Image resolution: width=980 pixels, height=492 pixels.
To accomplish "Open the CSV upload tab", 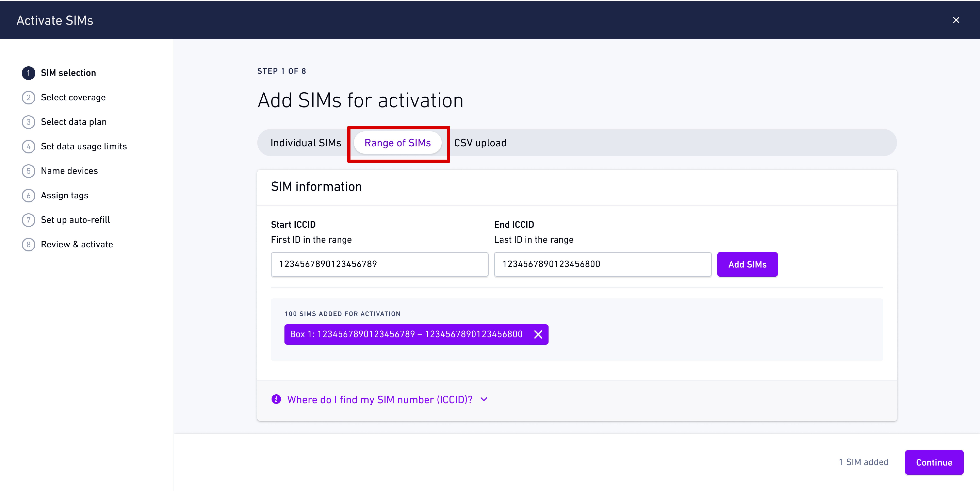I will click(480, 143).
